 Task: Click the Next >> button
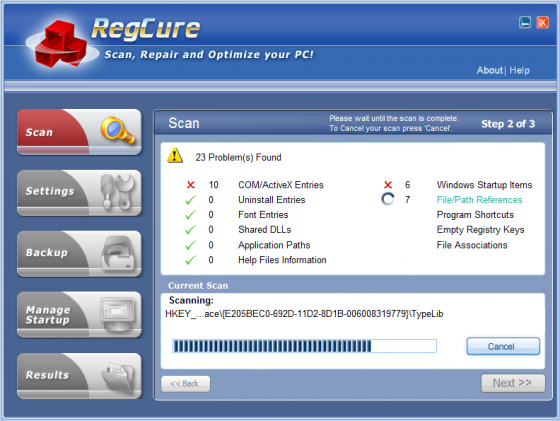click(x=513, y=383)
